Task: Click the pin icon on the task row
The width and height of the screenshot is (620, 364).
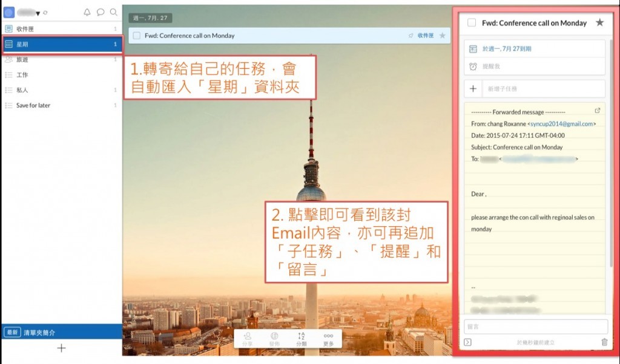Action: pyautogui.click(x=411, y=36)
